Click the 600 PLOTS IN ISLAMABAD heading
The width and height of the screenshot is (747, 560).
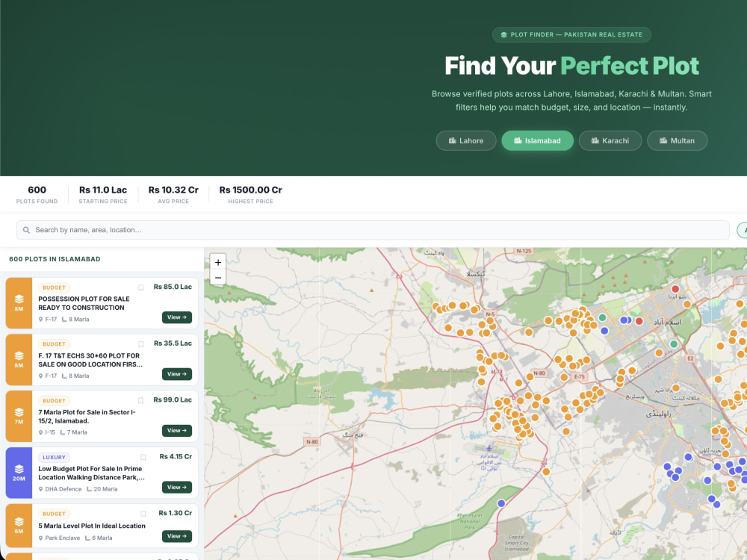pos(55,259)
